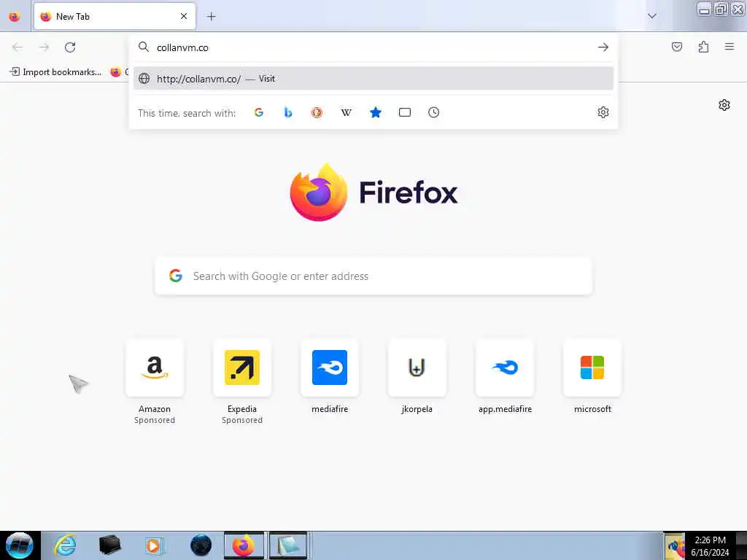Open a new tab with plus button
747x560 pixels.
pyautogui.click(x=211, y=17)
